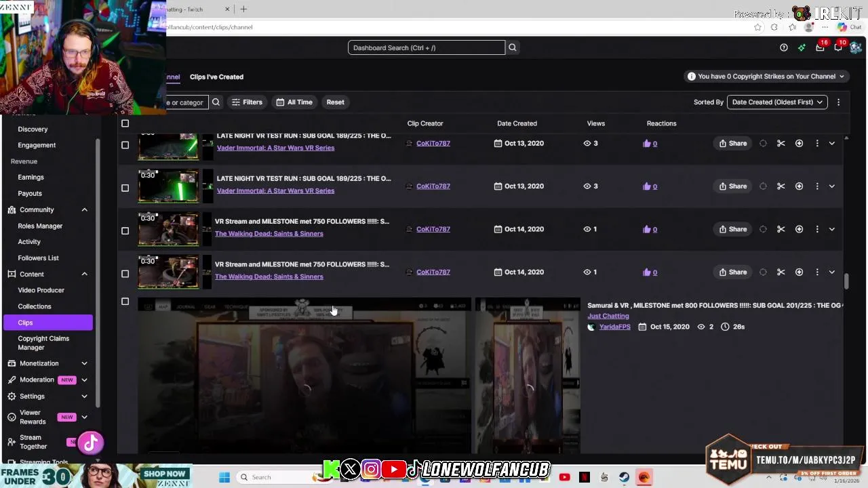Open Collections in sidebar
Viewport: 868px width, 488px height.
(34, 306)
